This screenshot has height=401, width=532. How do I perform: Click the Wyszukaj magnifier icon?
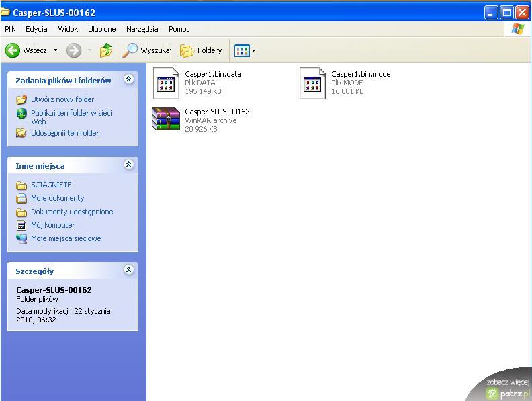tap(130, 50)
